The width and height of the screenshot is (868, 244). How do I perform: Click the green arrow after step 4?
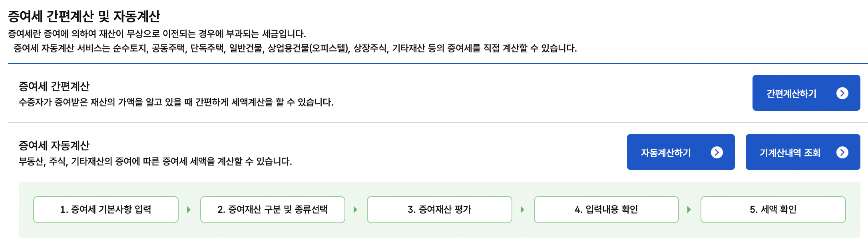click(688, 209)
